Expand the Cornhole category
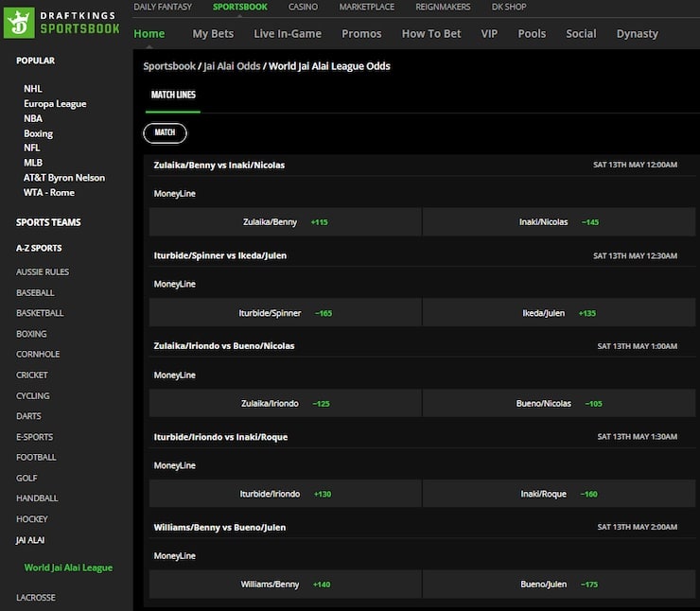This screenshot has height=611, width=700. (38, 354)
